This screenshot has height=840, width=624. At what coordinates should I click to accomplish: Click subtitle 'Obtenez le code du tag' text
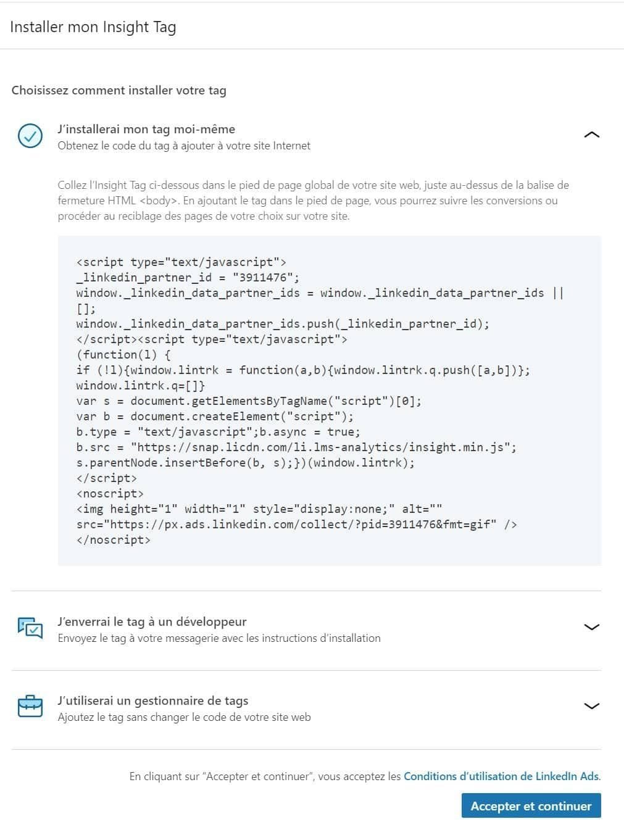[184, 146]
